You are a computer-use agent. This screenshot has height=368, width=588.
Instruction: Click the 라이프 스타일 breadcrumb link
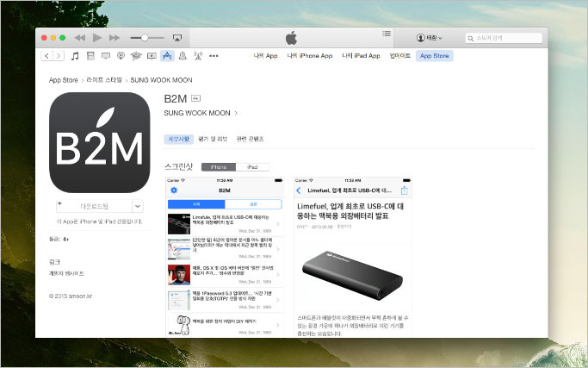point(104,80)
